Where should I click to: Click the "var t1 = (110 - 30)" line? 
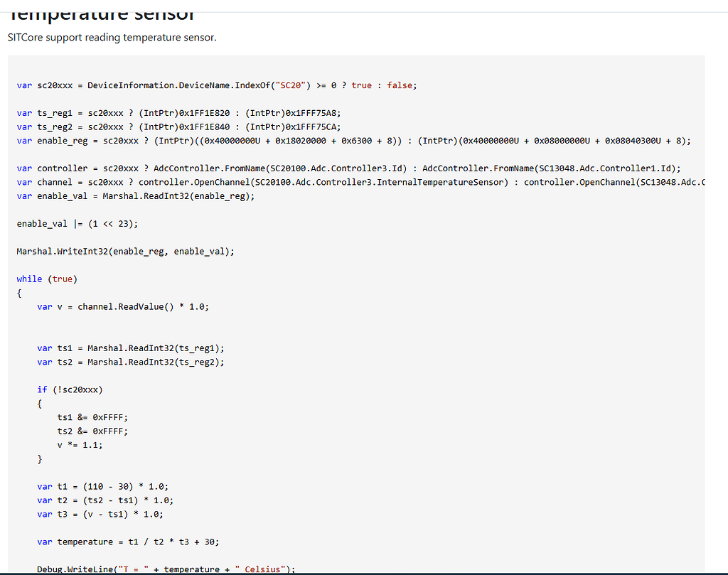(x=102, y=487)
